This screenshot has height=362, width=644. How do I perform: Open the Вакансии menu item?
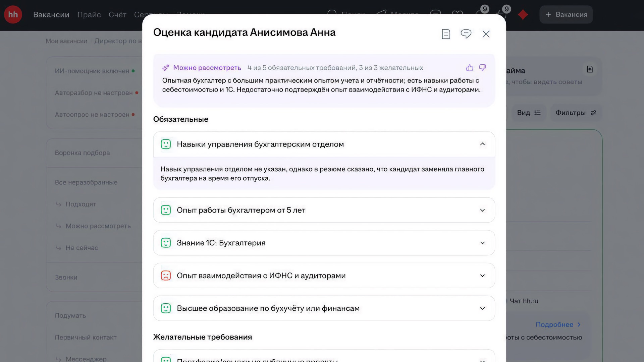coord(51,15)
